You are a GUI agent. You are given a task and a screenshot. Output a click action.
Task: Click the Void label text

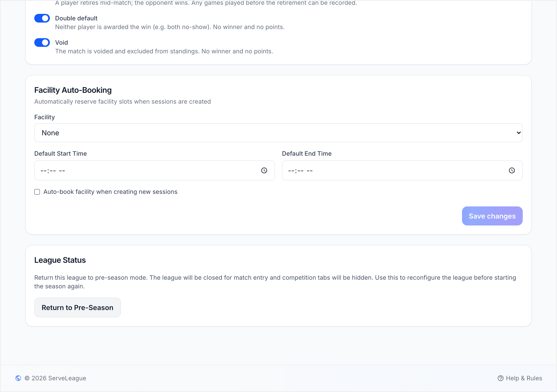point(61,42)
